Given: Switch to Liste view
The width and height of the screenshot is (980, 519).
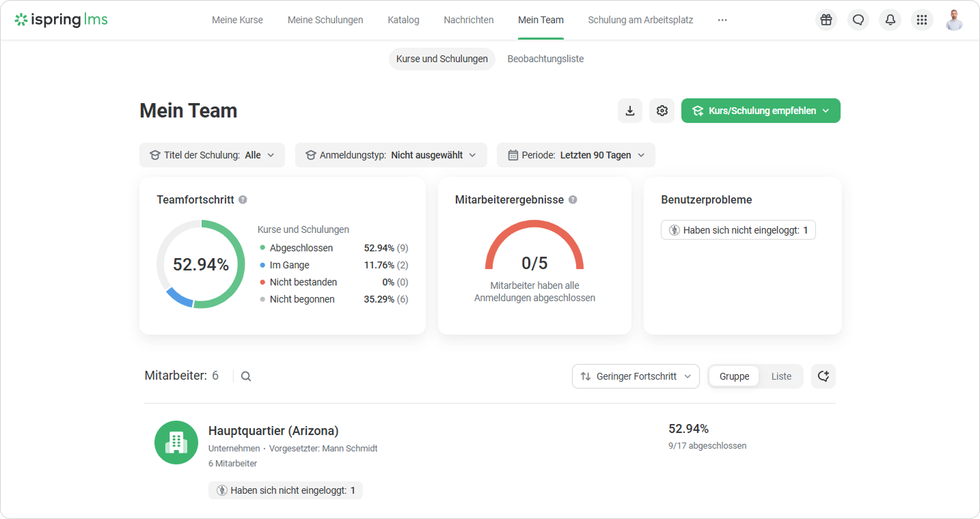Looking at the screenshot, I should pyautogui.click(x=781, y=376).
